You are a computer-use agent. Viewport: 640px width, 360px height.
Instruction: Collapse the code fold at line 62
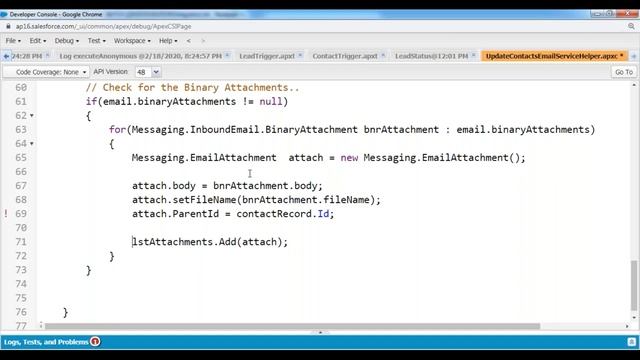(x=32, y=116)
